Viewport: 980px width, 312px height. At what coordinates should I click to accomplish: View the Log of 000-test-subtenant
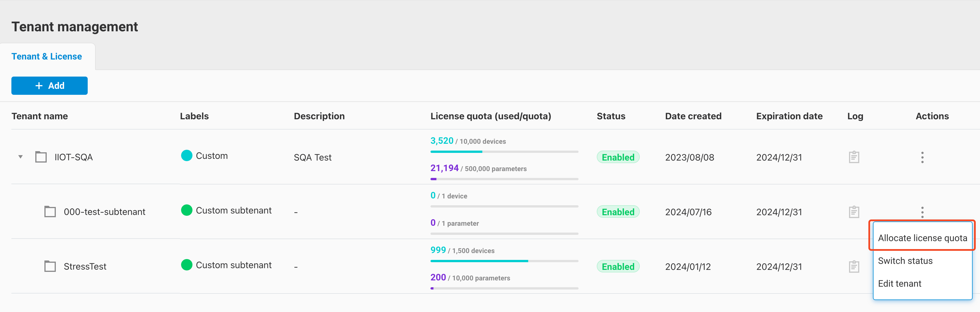[854, 212]
